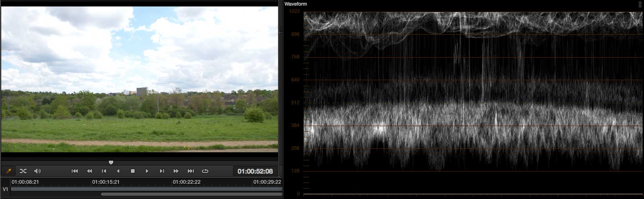Image resolution: width=644 pixels, height=199 pixels.
Task: Open the Waveform scope options menu
Action: 640,4
